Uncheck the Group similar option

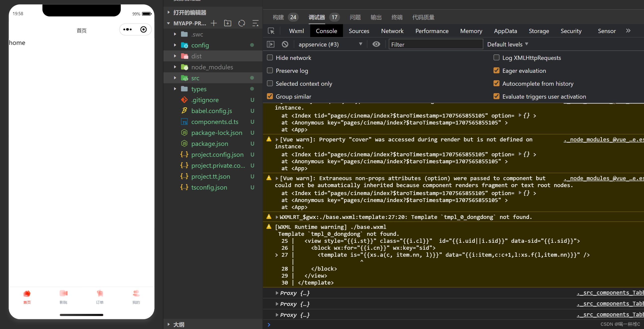270,96
